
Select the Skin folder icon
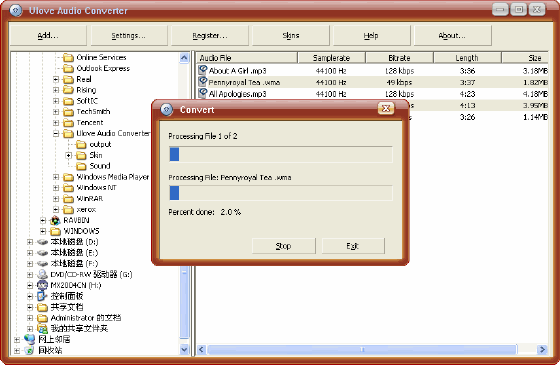[x=81, y=155]
